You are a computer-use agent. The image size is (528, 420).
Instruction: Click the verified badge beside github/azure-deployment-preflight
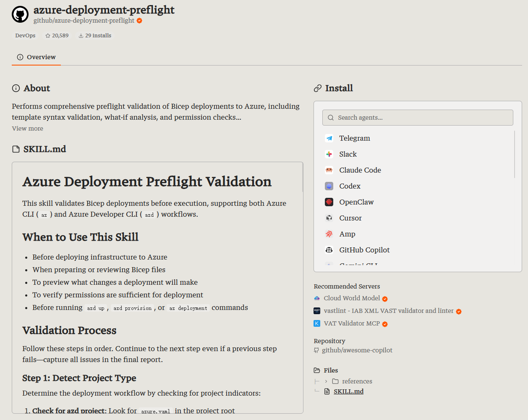point(139,21)
